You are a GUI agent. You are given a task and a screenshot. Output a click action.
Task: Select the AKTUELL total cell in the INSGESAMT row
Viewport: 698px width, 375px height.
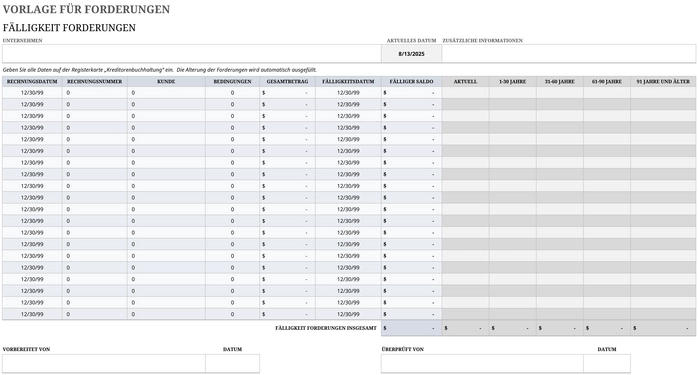pyautogui.click(x=465, y=328)
